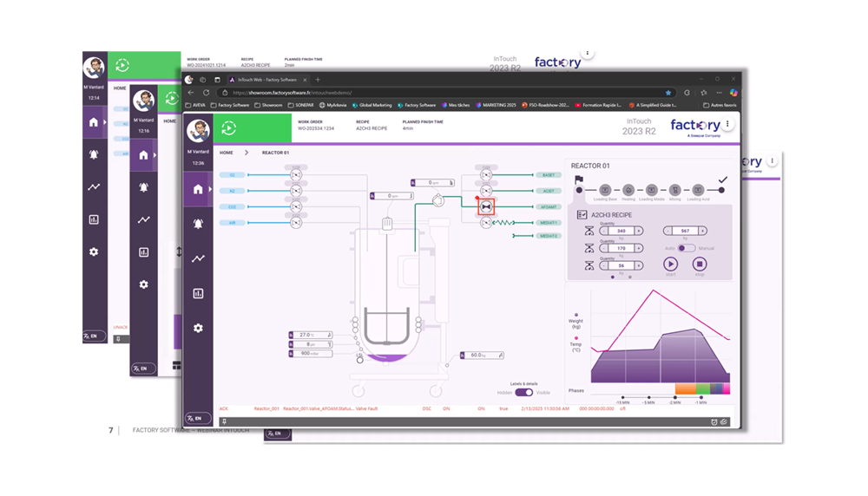Screen dimensions: 868x496
Task: Select the -1 MIN timeline marker
Action: [x=700, y=397]
